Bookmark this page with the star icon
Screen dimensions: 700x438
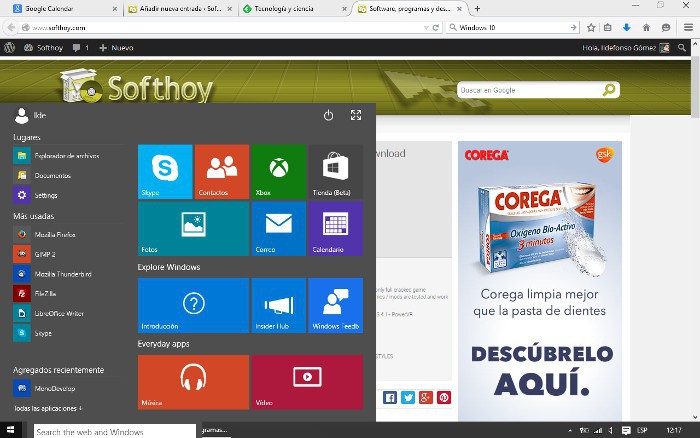coord(591,28)
